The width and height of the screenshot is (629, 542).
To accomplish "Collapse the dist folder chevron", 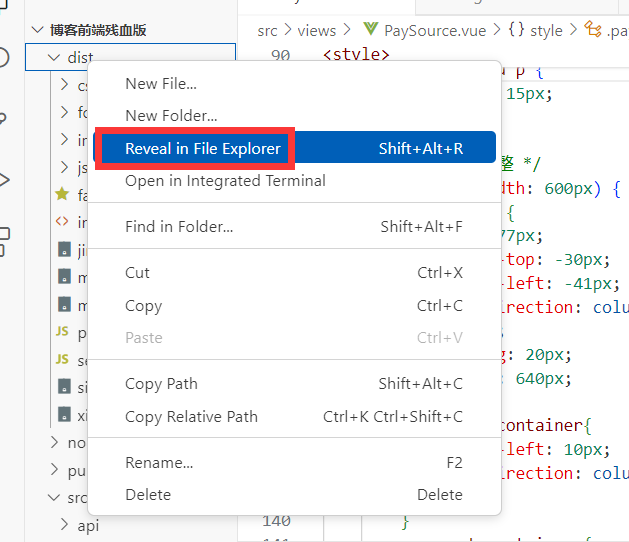I will pyautogui.click(x=54, y=57).
